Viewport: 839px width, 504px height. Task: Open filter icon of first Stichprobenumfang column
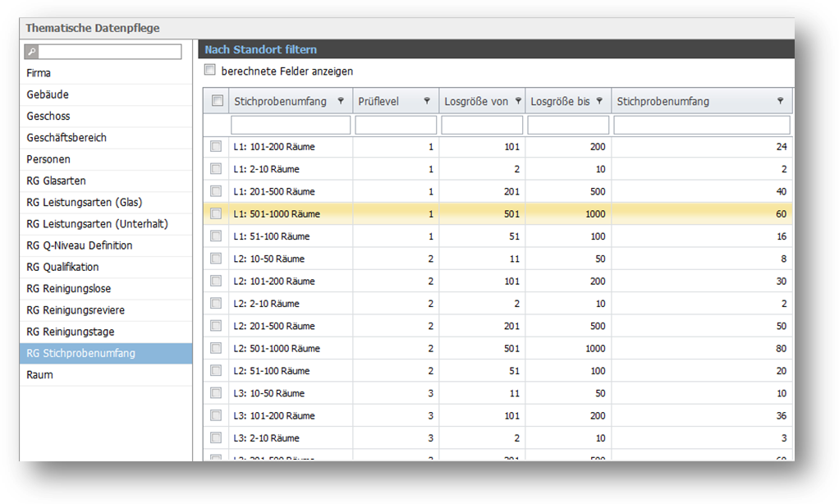tap(341, 101)
